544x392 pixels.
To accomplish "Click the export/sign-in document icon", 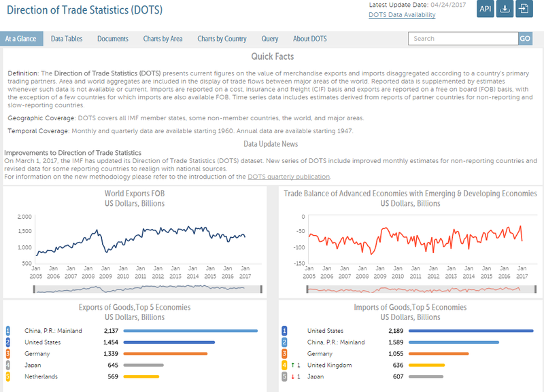I will coord(523,9).
